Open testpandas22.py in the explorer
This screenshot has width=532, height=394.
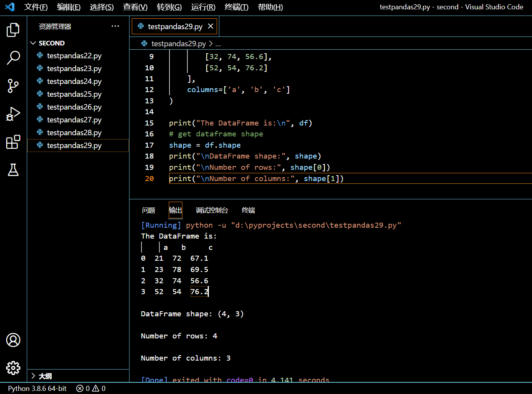pos(78,56)
